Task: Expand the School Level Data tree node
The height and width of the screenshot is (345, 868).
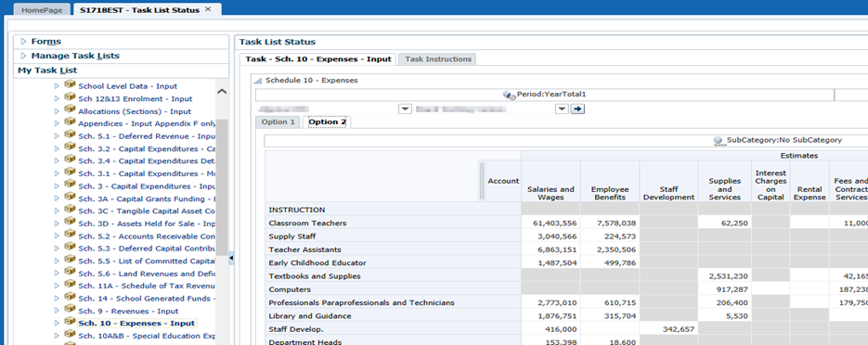Action: point(57,86)
